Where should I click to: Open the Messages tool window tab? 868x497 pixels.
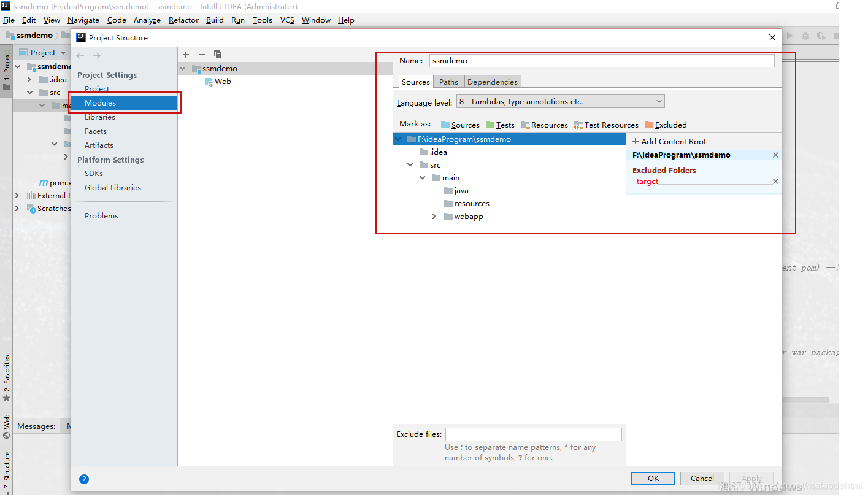tap(36, 426)
